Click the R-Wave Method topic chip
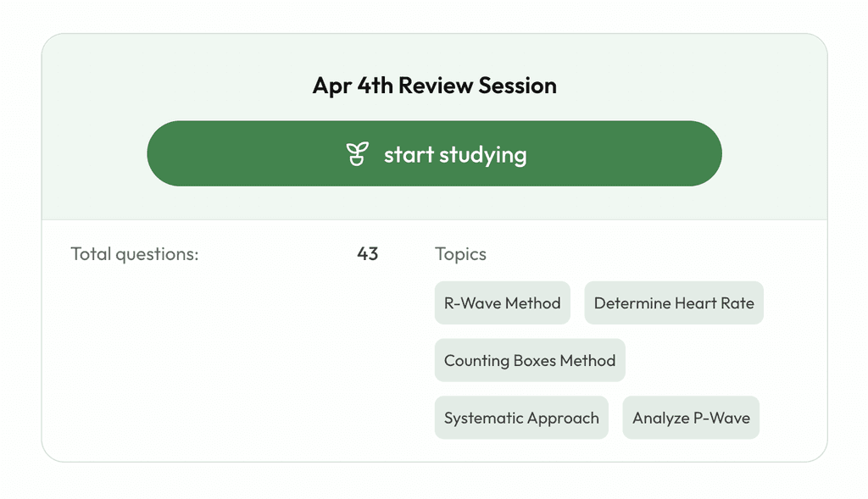Image resolution: width=868 pixels, height=499 pixels. click(x=502, y=302)
